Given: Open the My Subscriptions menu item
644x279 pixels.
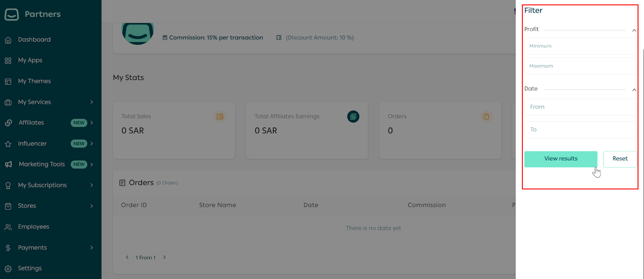Looking at the screenshot, I should pos(42,185).
